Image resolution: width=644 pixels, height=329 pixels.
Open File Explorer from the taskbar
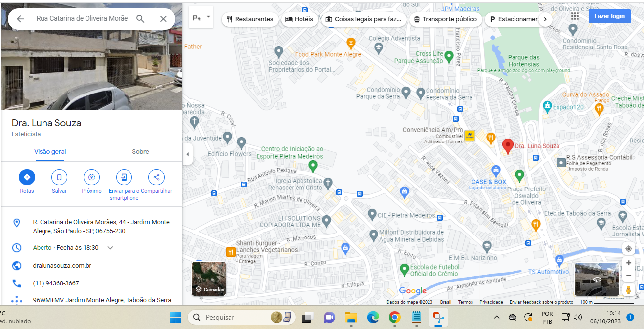[351, 317]
